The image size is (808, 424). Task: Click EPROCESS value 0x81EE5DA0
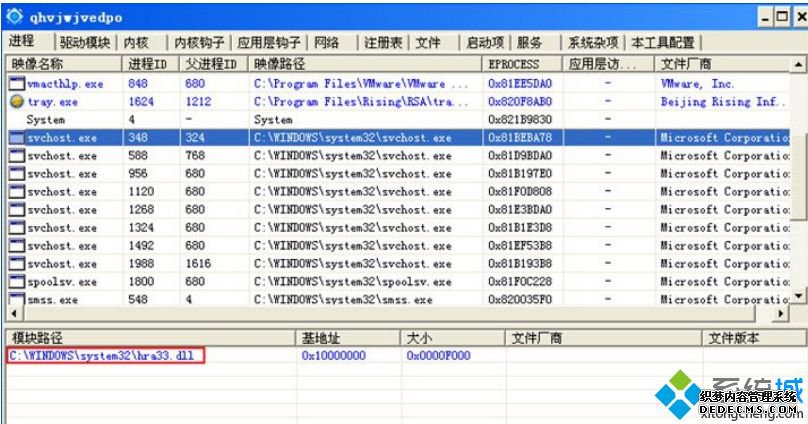pyautogui.click(x=520, y=83)
